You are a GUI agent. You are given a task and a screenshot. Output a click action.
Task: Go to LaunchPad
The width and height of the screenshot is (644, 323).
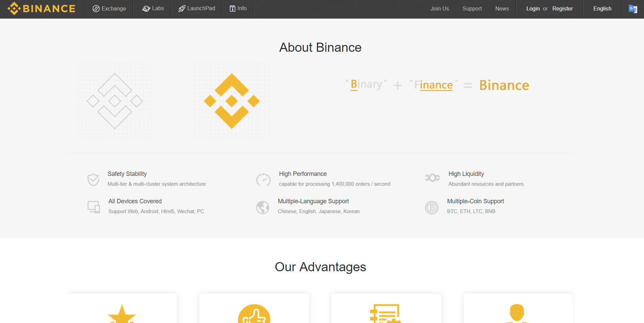(197, 8)
